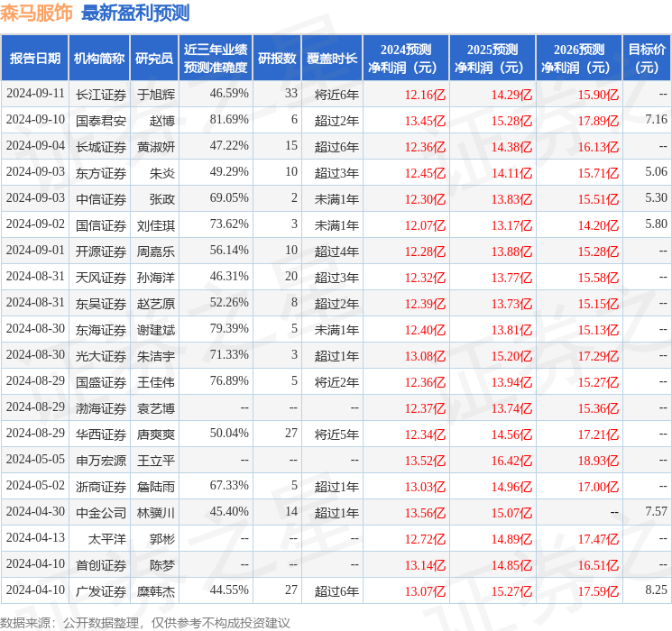The height and width of the screenshot is (631, 672).
Task: Select the 机构简称 column header
Action: [x=99, y=59]
